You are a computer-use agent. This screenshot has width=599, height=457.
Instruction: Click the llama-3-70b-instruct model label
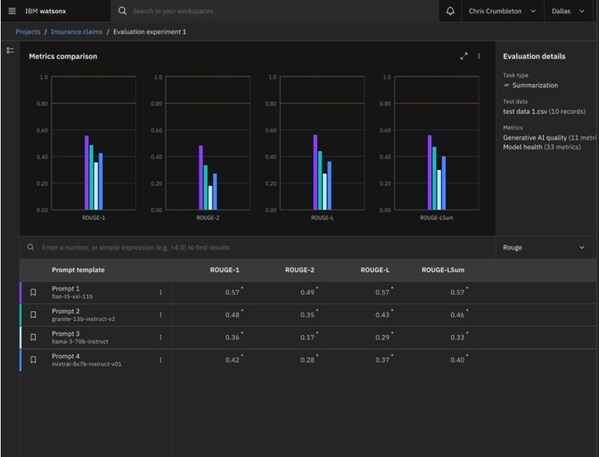tap(80, 342)
